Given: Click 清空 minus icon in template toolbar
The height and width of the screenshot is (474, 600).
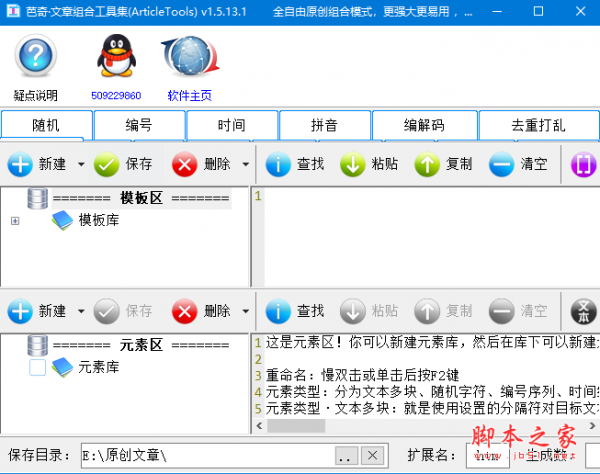Looking at the screenshot, I should pos(501,165).
